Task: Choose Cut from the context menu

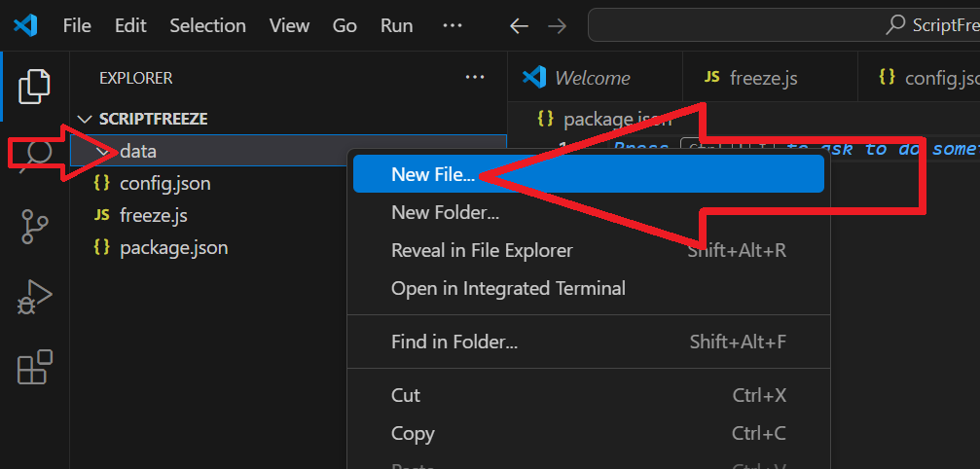Action: click(588, 395)
